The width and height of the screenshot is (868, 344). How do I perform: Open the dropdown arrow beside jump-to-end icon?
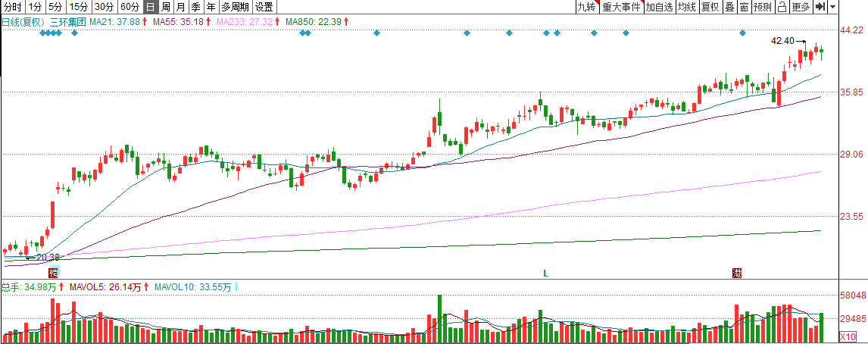click(x=832, y=8)
